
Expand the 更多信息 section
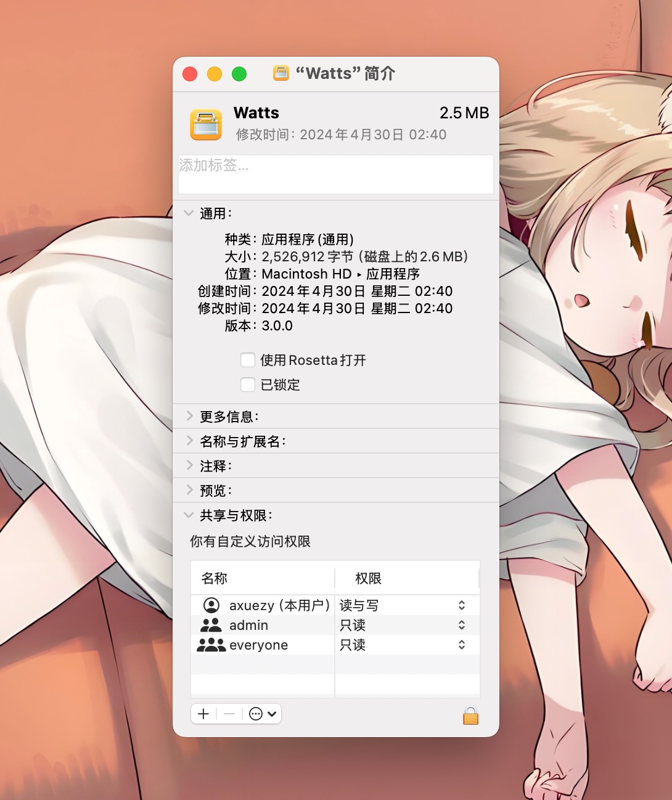pyautogui.click(x=189, y=416)
